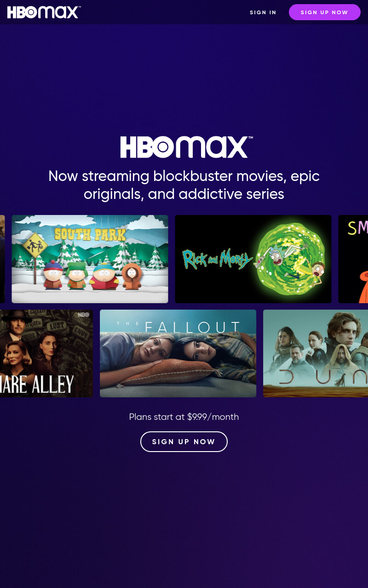Click the outlined Sign Up Now button
The width and height of the screenshot is (368, 588).
coord(184,441)
